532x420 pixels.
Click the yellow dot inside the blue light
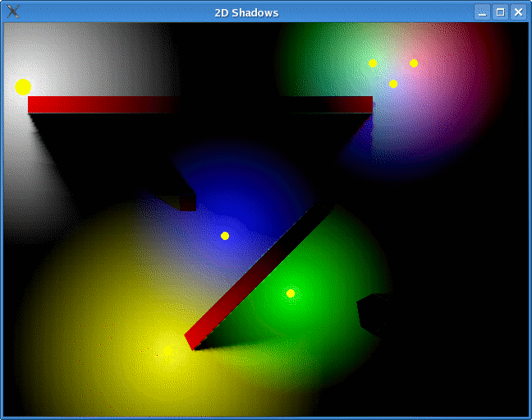225,236
